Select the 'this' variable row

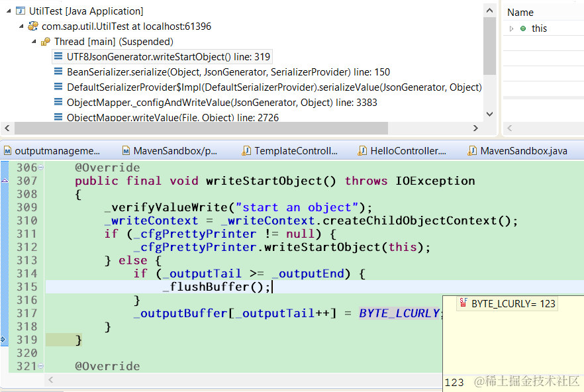coord(544,28)
